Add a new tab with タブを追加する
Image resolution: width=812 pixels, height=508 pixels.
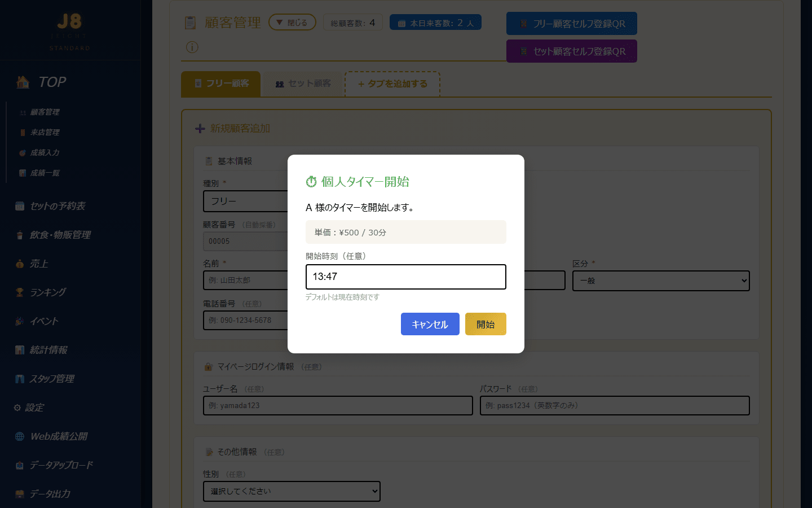click(x=392, y=84)
